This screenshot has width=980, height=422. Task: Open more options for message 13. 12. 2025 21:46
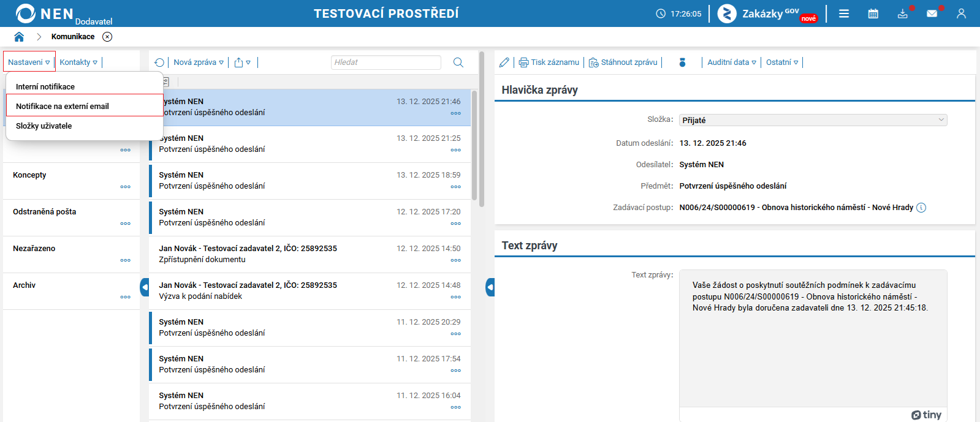[456, 113]
